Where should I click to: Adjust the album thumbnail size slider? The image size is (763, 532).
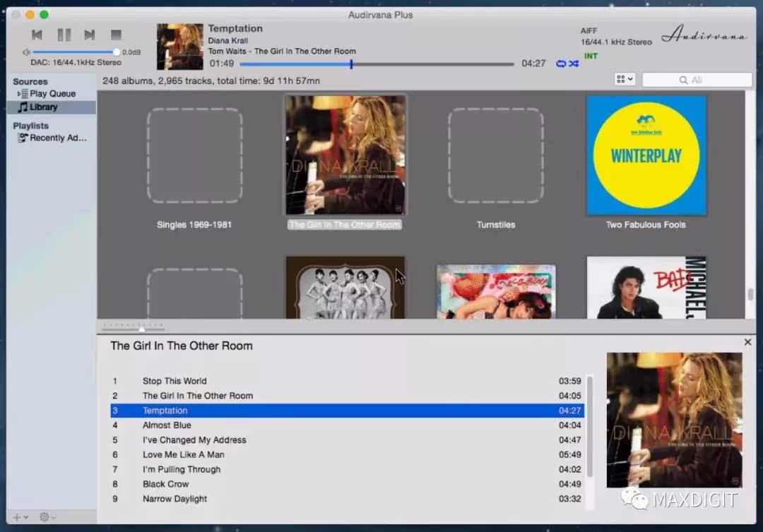(x=141, y=329)
